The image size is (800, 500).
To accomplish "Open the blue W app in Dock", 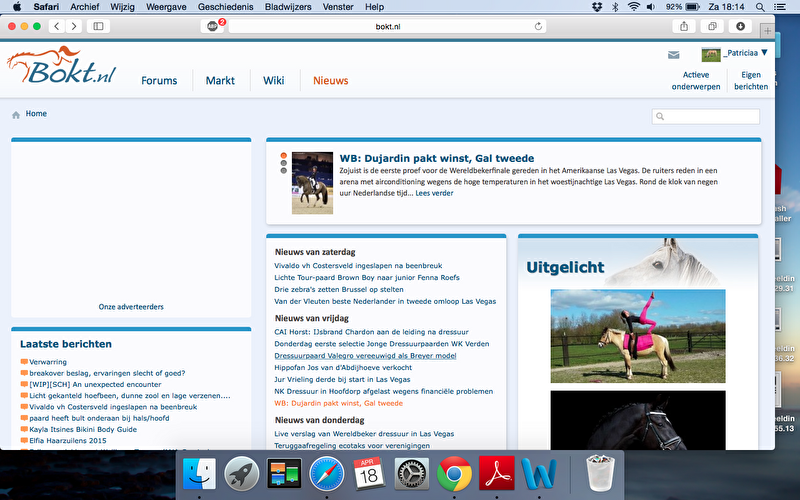I will tap(539, 473).
